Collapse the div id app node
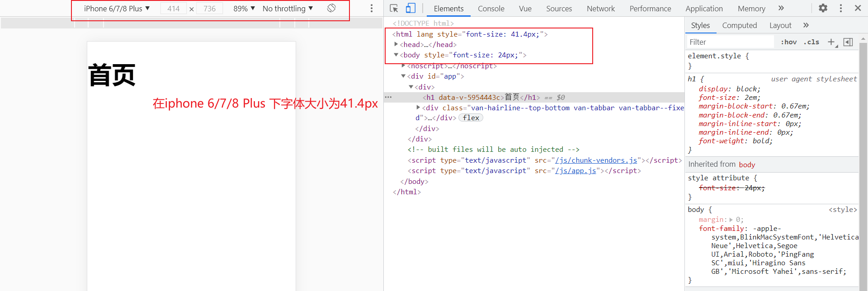The width and height of the screenshot is (868, 291). tap(403, 76)
